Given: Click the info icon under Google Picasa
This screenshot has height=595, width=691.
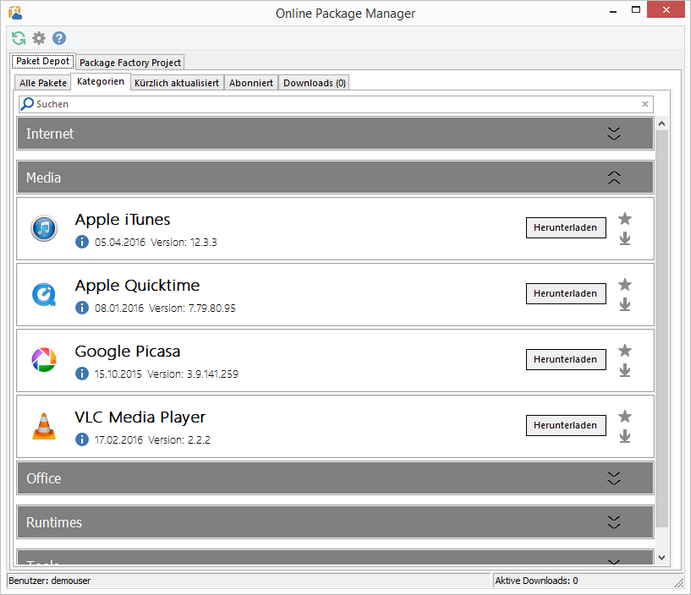Looking at the screenshot, I should (x=82, y=374).
